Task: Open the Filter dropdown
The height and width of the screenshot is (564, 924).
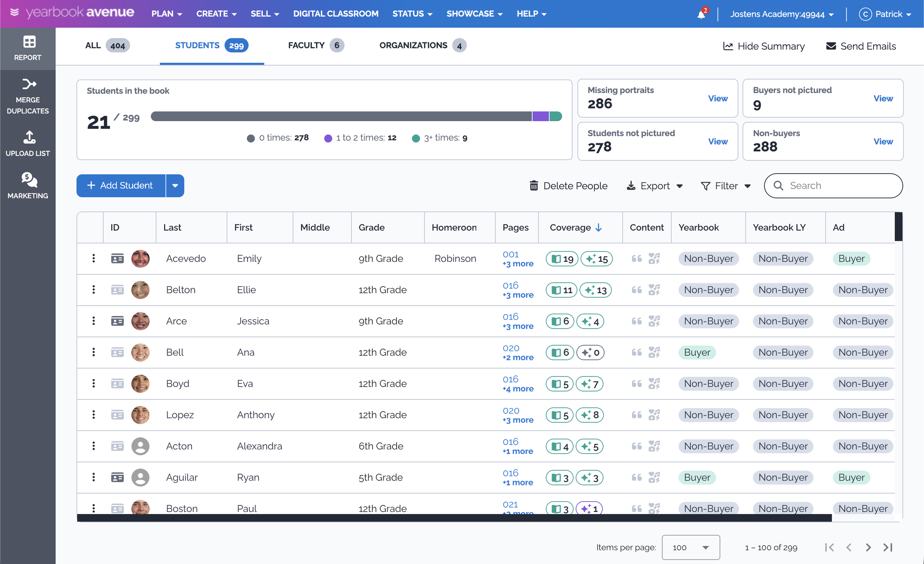Action: (x=726, y=186)
